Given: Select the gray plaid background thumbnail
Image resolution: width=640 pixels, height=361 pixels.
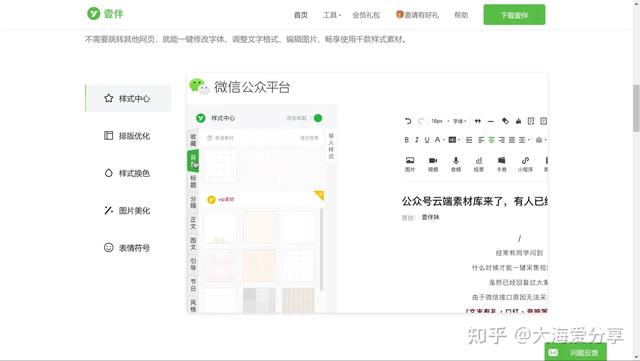Looking at the screenshot, I should click(259, 300).
